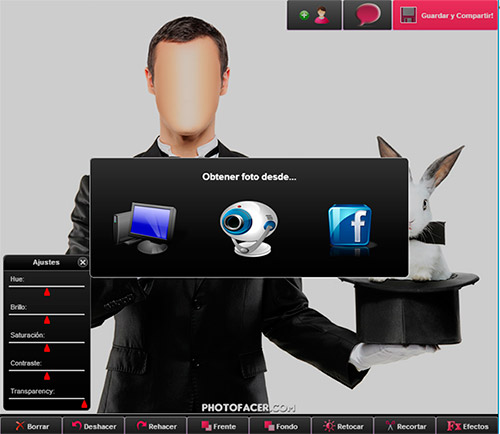Screen dimensions: 500x434
Task: Choose the Facebook icon as photo source
Action: tap(350, 227)
